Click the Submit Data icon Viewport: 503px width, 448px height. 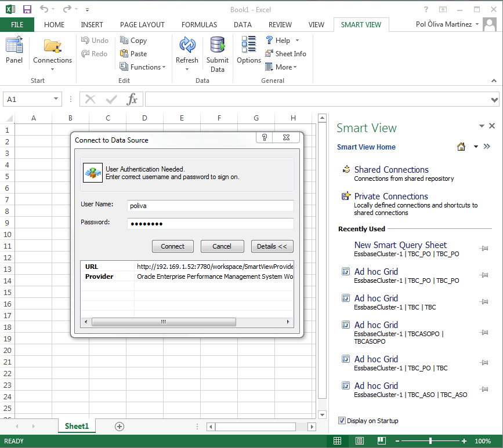218,45
